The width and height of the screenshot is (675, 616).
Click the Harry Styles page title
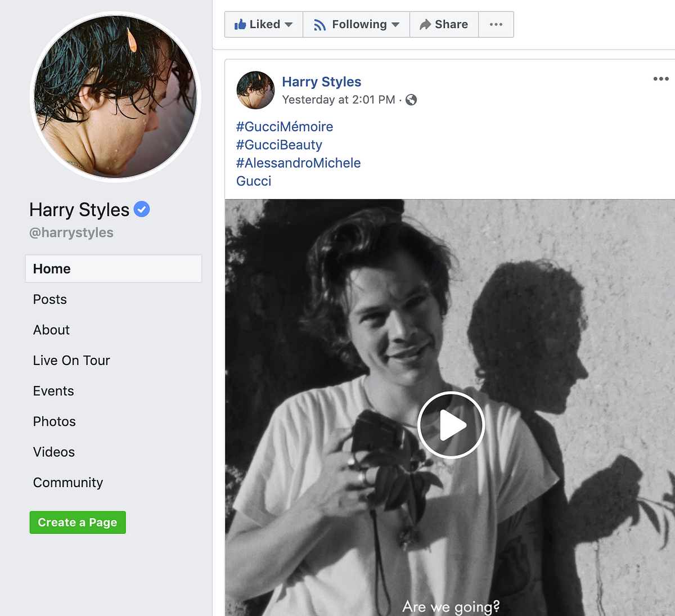(79, 209)
